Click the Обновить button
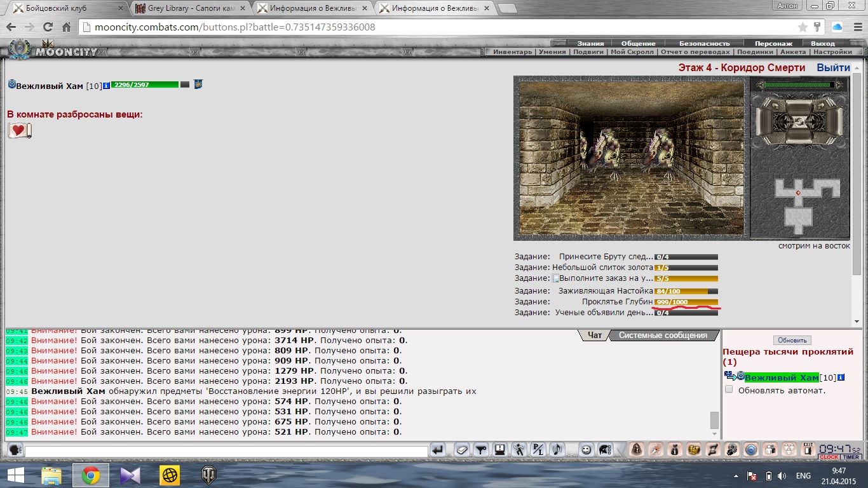Screen dimensions: 868x488 click(x=792, y=340)
